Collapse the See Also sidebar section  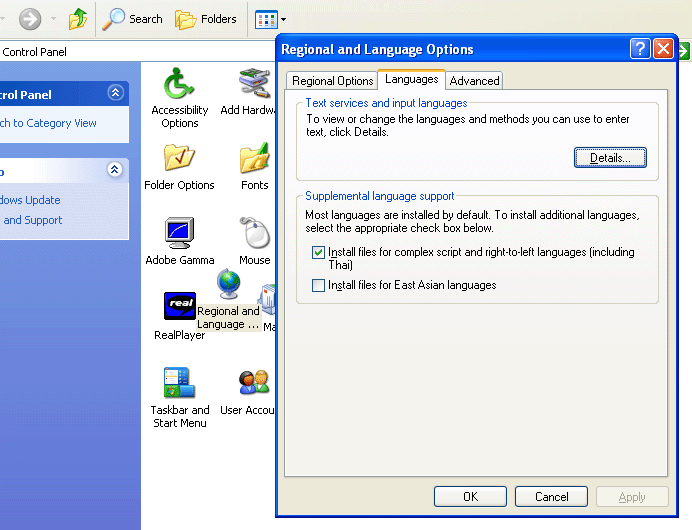[116, 170]
